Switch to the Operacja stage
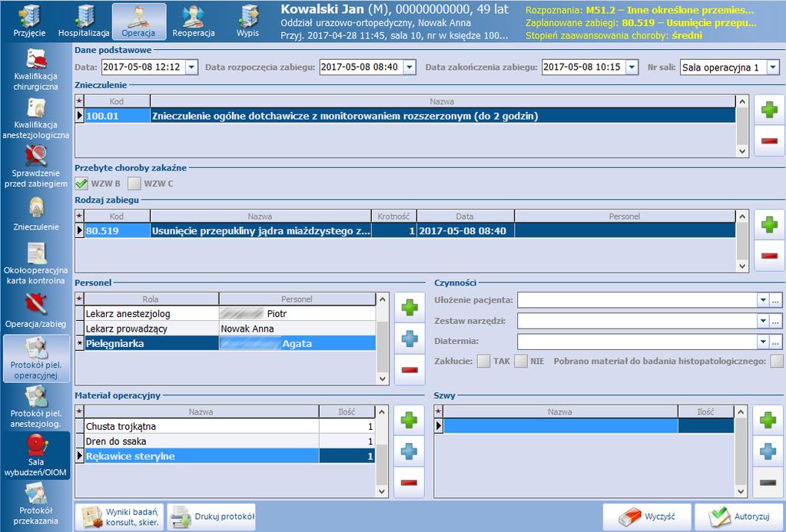Image resolution: width=786 pixels, height=532 pixels. tap(139, 21)
